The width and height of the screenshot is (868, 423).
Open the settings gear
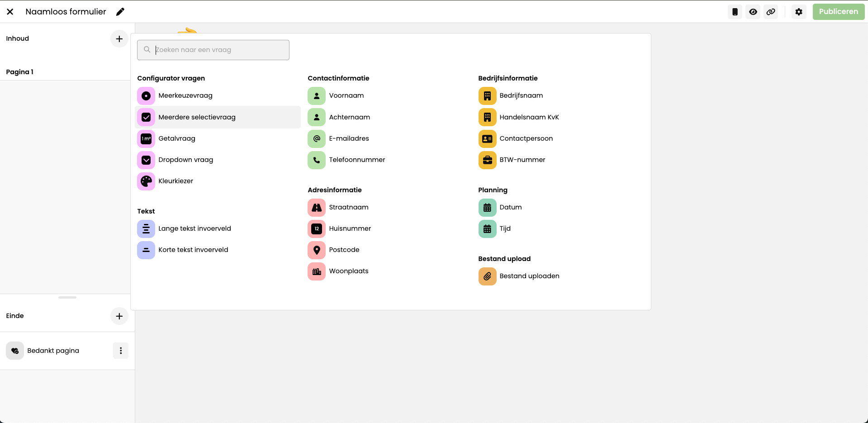pyautogui.click(x=799, y=12)
